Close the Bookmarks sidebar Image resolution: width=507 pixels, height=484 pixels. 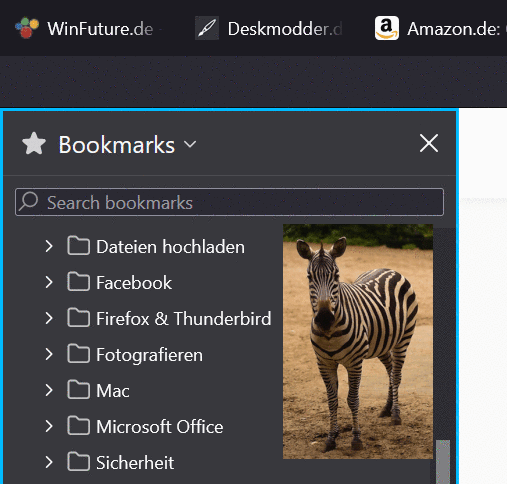pos(429,143)
